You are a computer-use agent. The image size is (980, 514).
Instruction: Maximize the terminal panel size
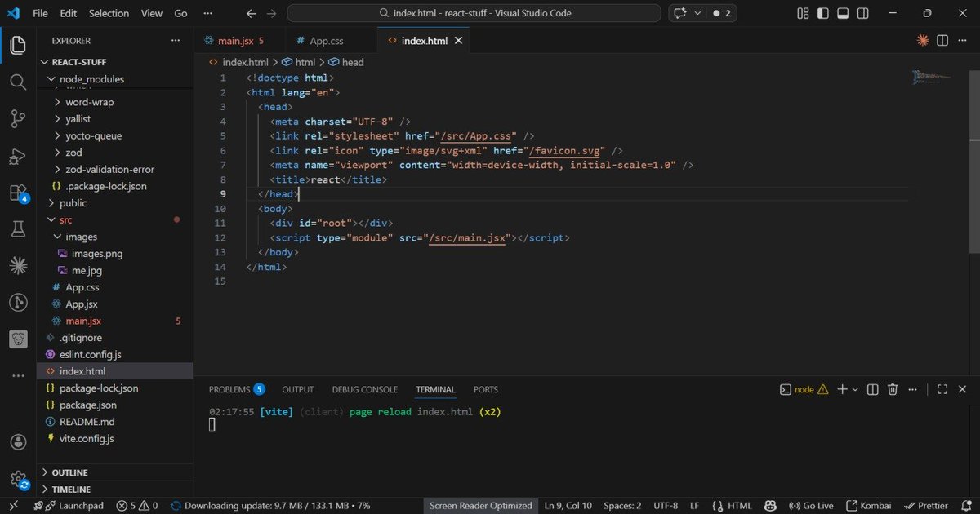pos(942,390)
